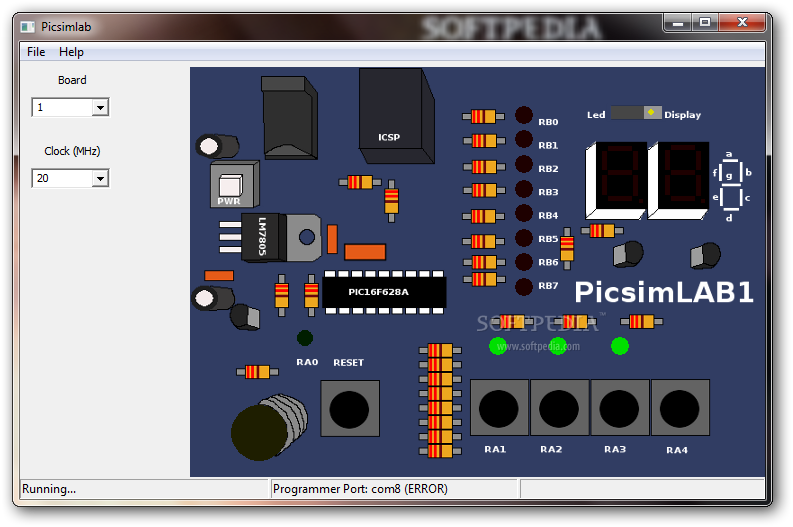Click the right seven-segment display digit
The width and height of the screenshot is (793, 527).
click(x=678, y=181)
